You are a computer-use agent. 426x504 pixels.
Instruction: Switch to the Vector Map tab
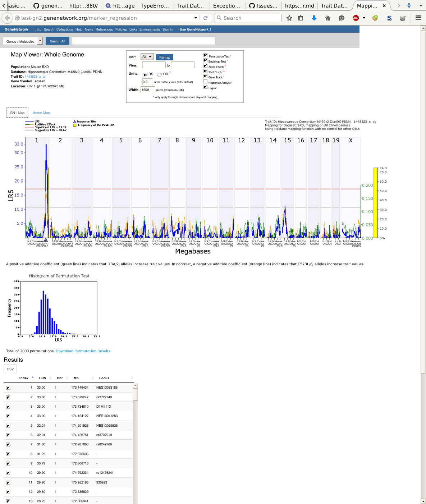pos(41,113)
